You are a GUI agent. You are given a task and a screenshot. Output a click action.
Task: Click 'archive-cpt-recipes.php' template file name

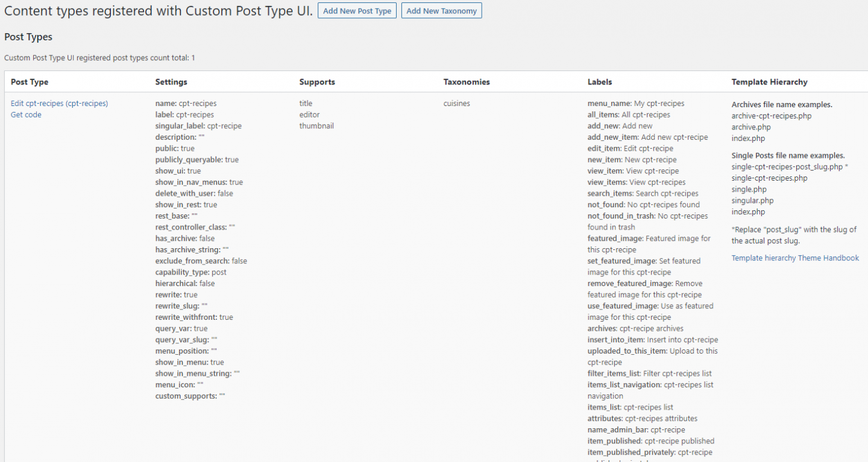[772, 116]
